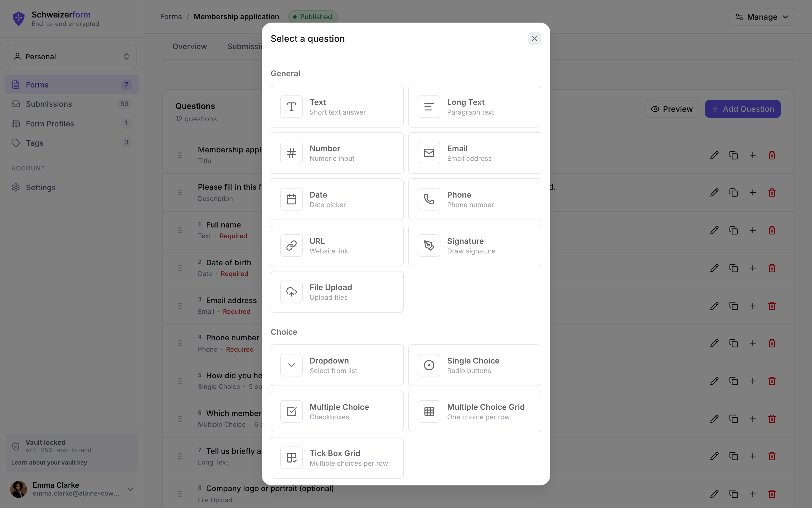The image size is (812, 508).
Task: Select the File Upload question type
Action: click(337, 292)
